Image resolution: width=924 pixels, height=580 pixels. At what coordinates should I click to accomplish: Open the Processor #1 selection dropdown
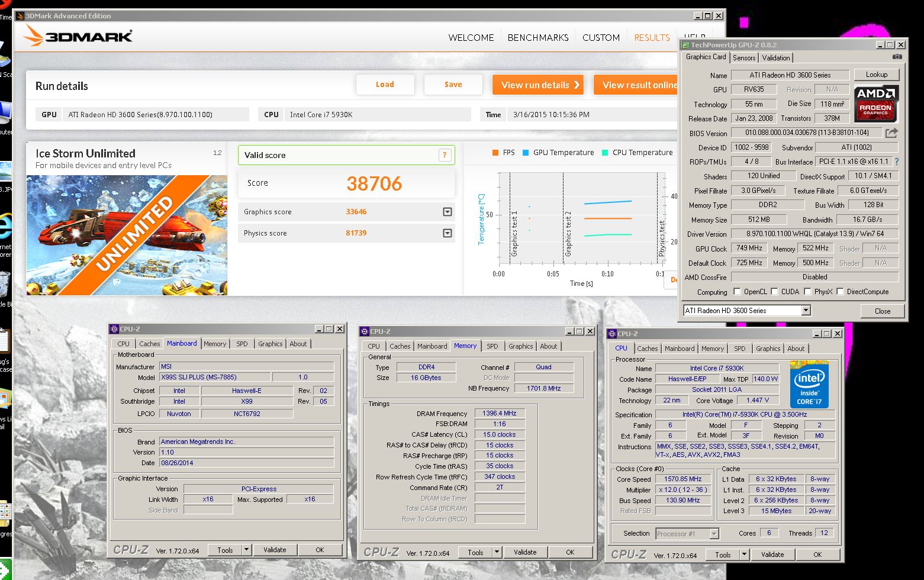(x=714, y=533)
